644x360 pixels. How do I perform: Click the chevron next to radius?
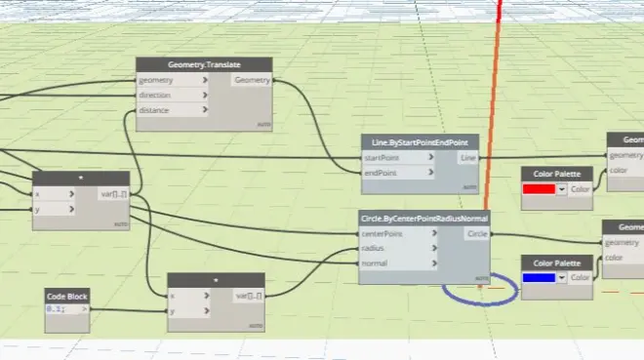tap(434, 248)
